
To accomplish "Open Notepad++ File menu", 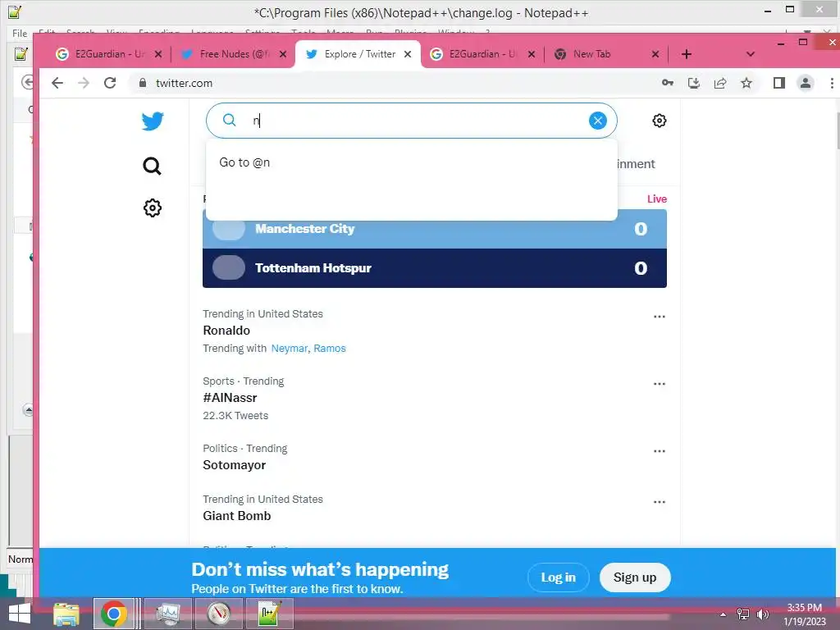I will click(20, 33).
